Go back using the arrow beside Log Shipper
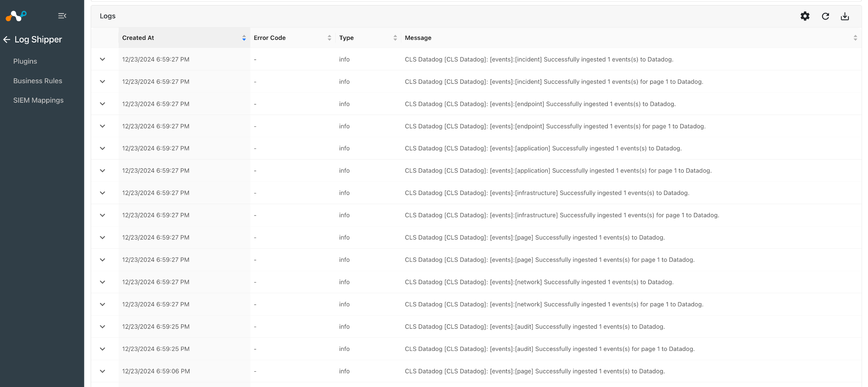The height and width of the screenshot is (387, 868). click(7, 39)
